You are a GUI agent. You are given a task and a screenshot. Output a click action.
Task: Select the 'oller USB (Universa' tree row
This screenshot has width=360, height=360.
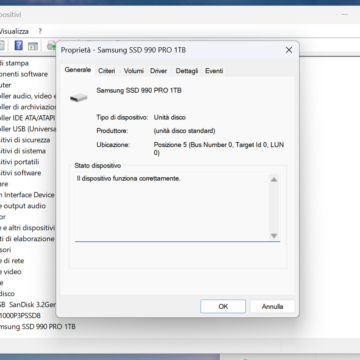click(28, 129)
